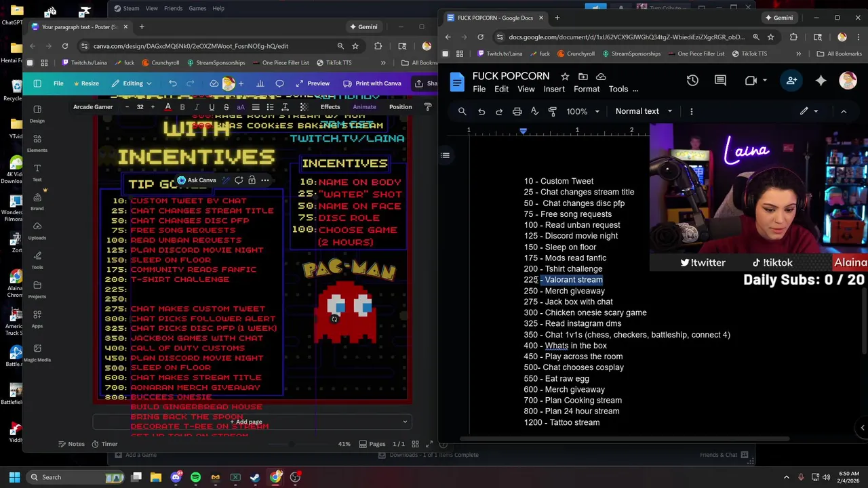Click the Google Docs paint format icon

click(552, 111)
